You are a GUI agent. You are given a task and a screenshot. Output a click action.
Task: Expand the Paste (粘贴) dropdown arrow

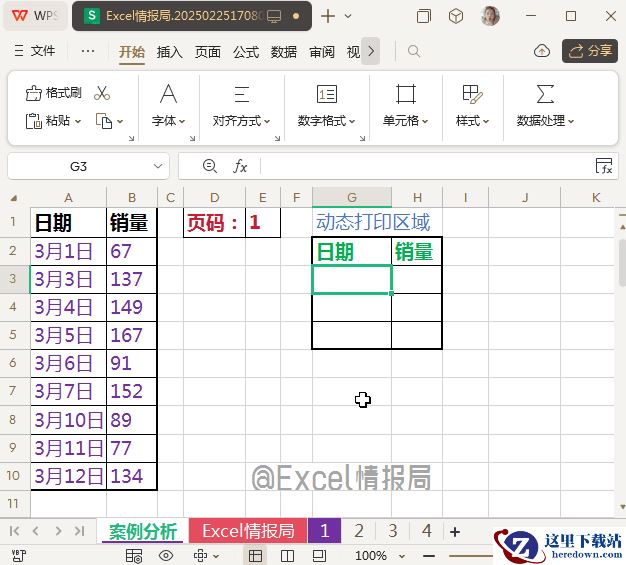(78, 121)
